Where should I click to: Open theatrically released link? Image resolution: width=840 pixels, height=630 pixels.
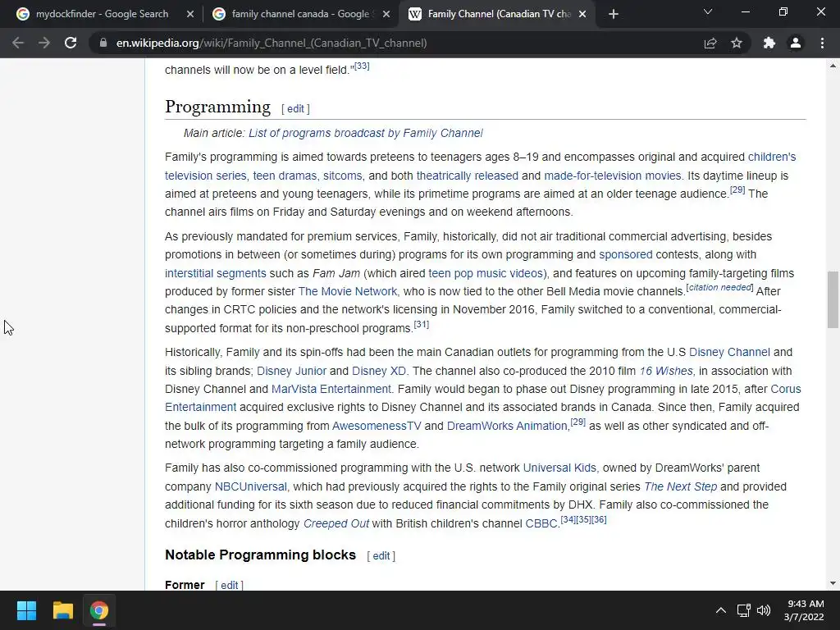[467, 176]
